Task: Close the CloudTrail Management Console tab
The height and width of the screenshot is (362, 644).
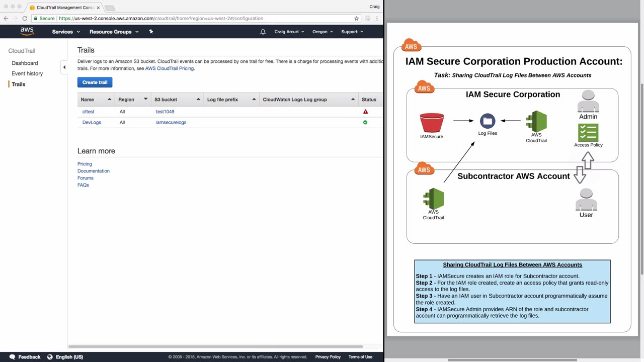Action: tap(98, 8)
